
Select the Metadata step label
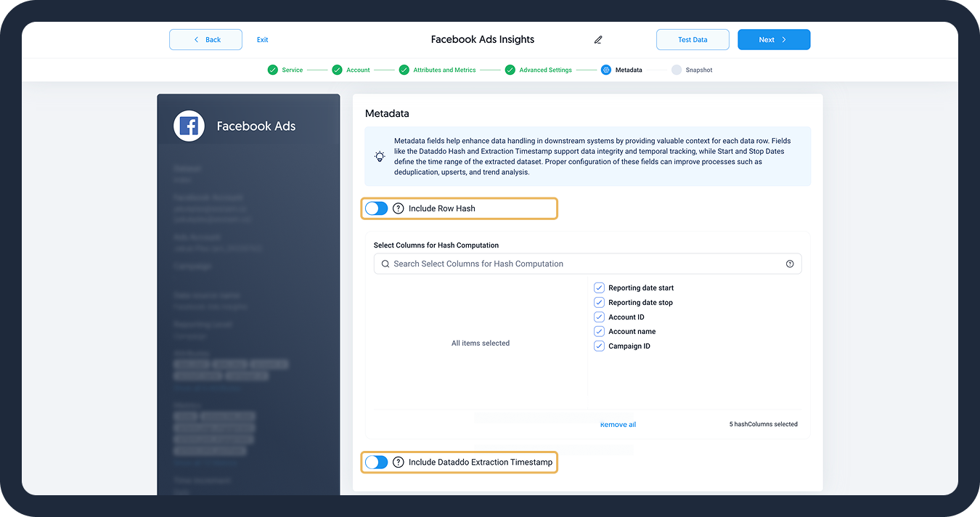click(629, 70)
